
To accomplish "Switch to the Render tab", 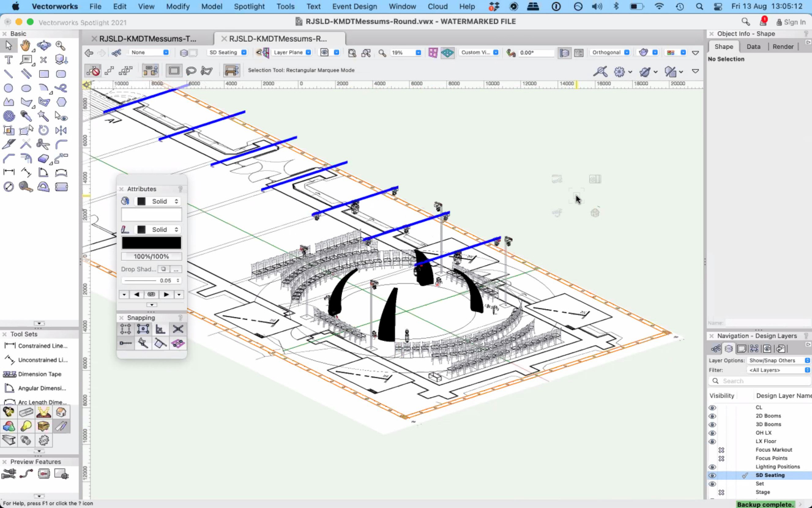I will (783, 47).
